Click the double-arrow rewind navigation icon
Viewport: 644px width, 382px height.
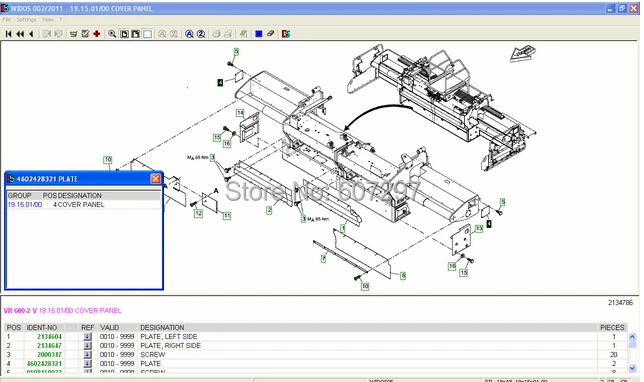[x=20, y=34]
